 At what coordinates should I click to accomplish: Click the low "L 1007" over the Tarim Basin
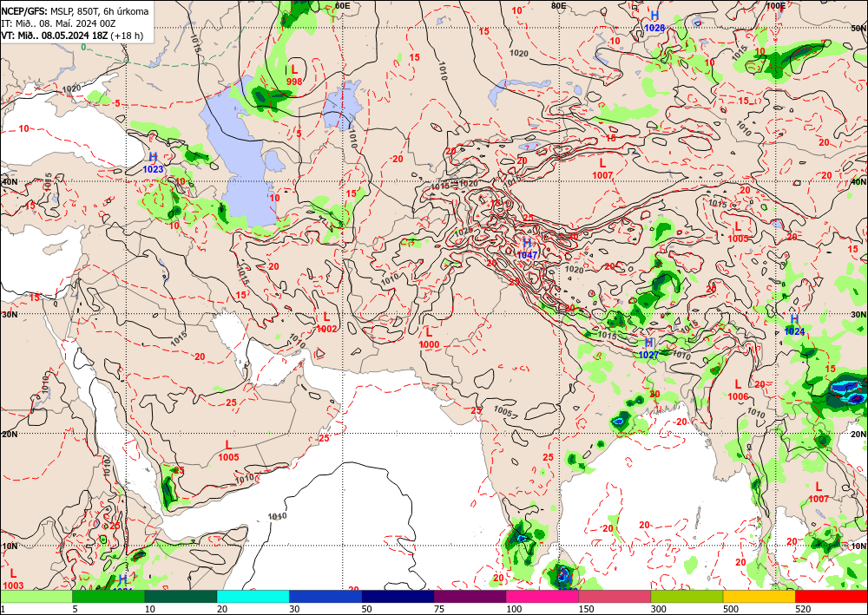(602, 169)
